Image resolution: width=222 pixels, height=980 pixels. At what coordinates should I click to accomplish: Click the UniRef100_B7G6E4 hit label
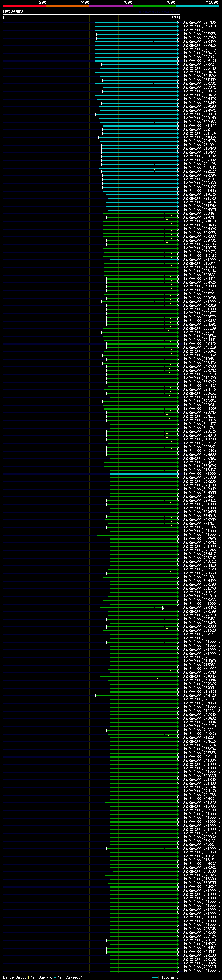199,401
